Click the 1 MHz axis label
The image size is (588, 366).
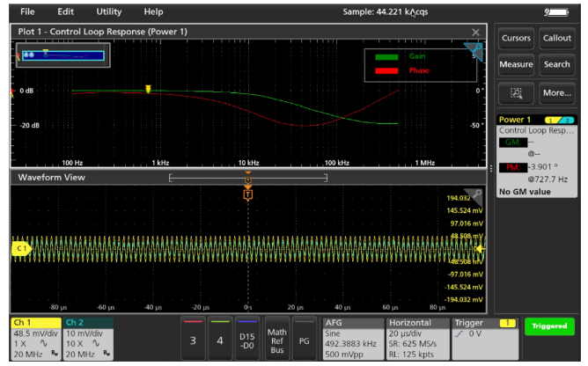coord(425,163)
